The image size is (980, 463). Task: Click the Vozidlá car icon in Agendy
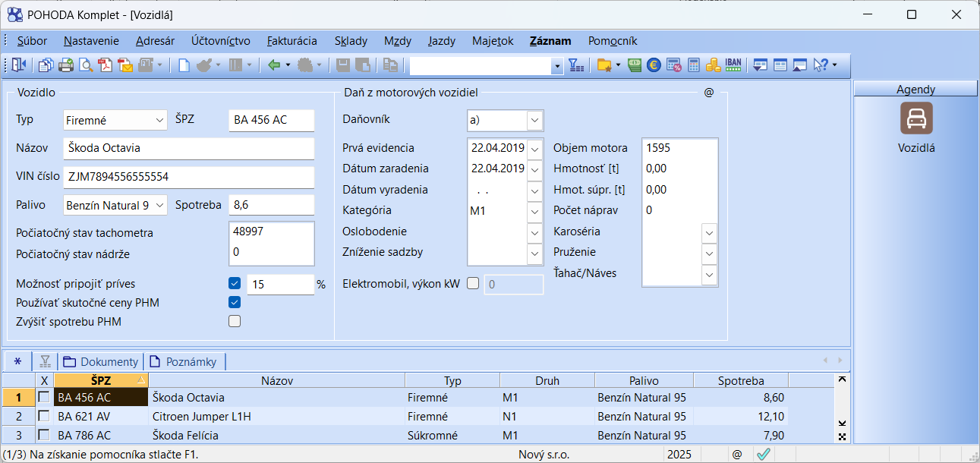[915, 118]
